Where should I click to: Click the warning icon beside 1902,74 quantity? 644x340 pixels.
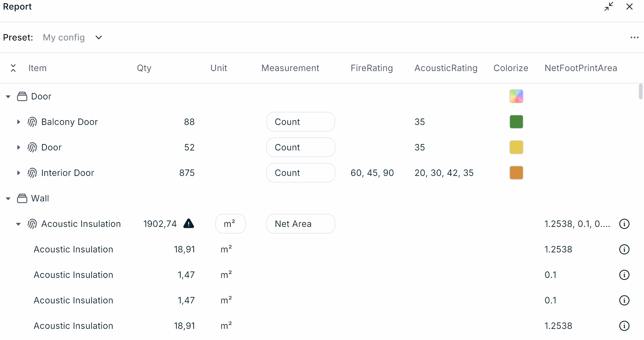189,224
